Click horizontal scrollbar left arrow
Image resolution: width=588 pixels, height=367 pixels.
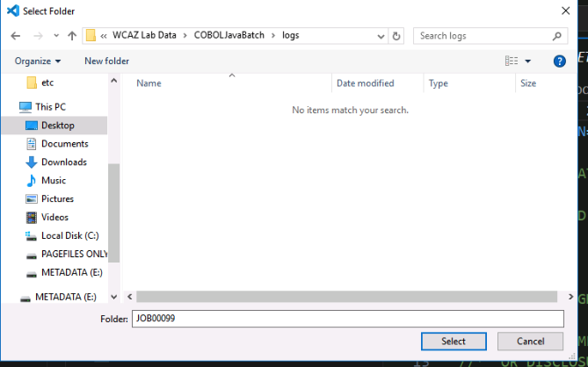pyautogui.click(x=130, y=297)
